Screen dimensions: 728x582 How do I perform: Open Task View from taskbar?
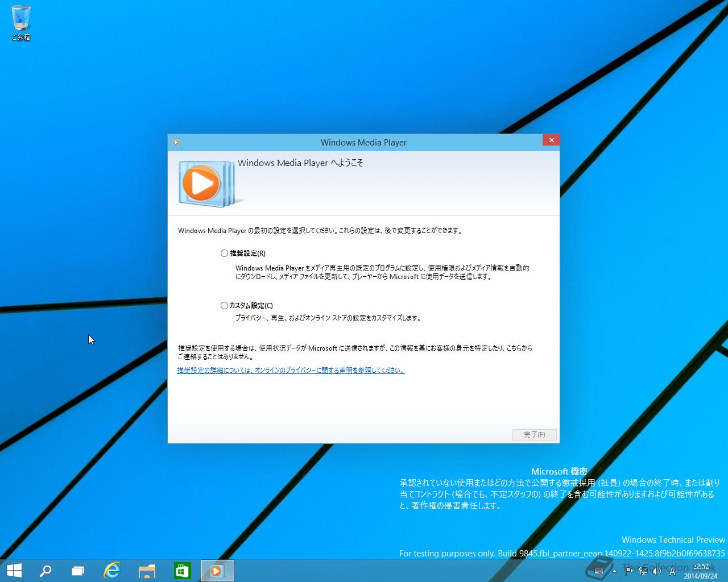tap(78, 571)
